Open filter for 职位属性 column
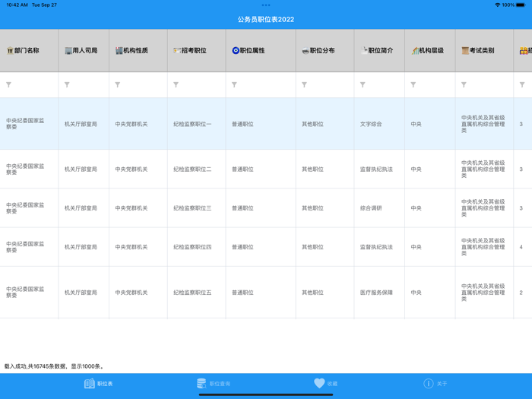 tap(234, 85)
